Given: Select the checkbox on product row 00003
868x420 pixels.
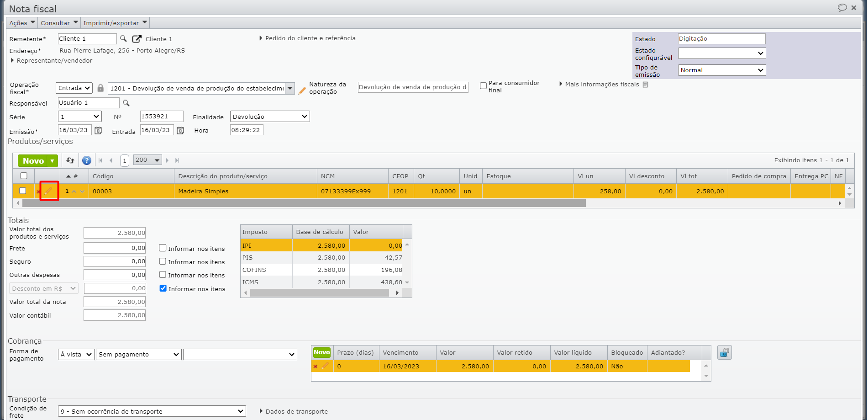Looking at the screenshot, I should [23, 191].
